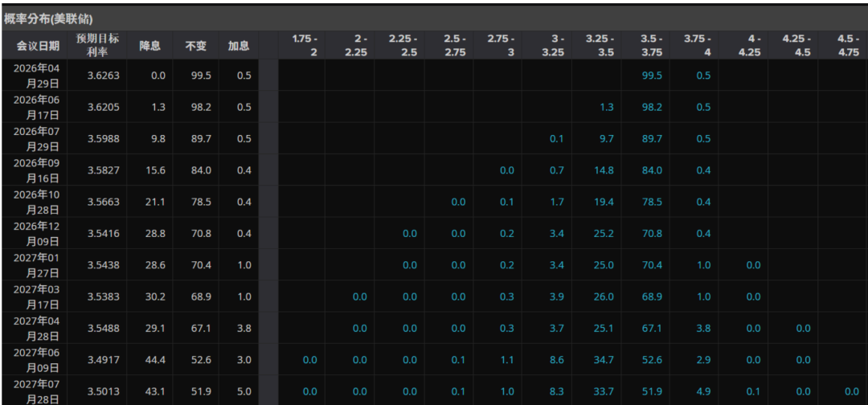Click the 降息 probability 43.1

[x=156, y=391]
